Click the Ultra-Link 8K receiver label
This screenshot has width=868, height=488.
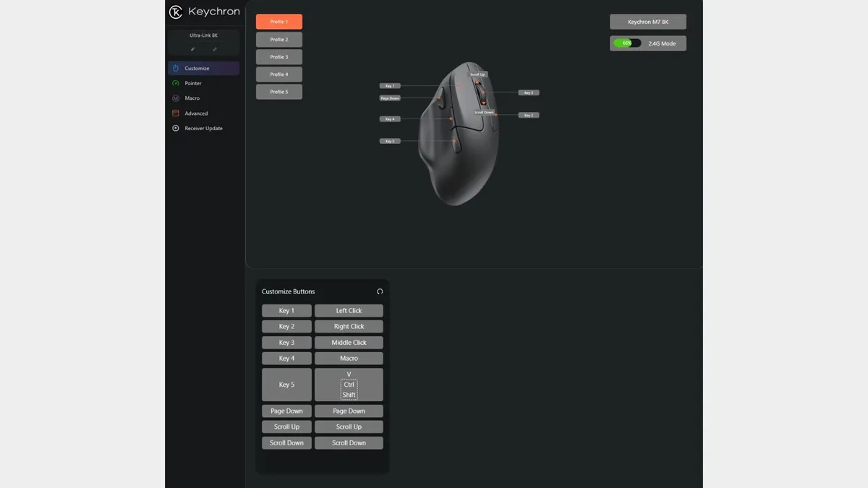pos(204,35)
